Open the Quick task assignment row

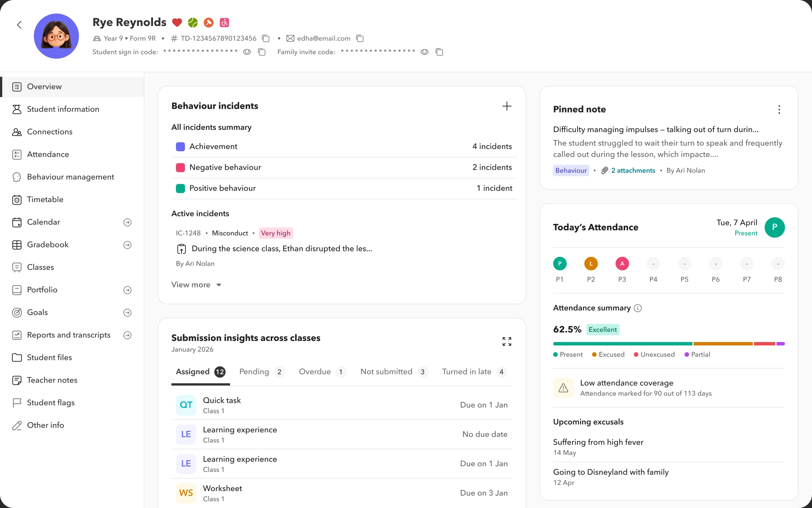point(342,405)
